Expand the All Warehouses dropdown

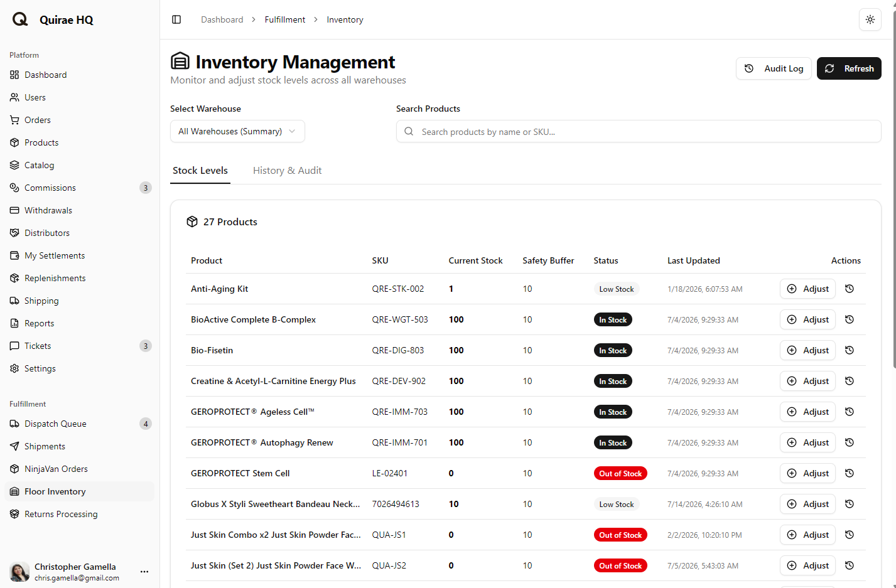click(237, 131)
